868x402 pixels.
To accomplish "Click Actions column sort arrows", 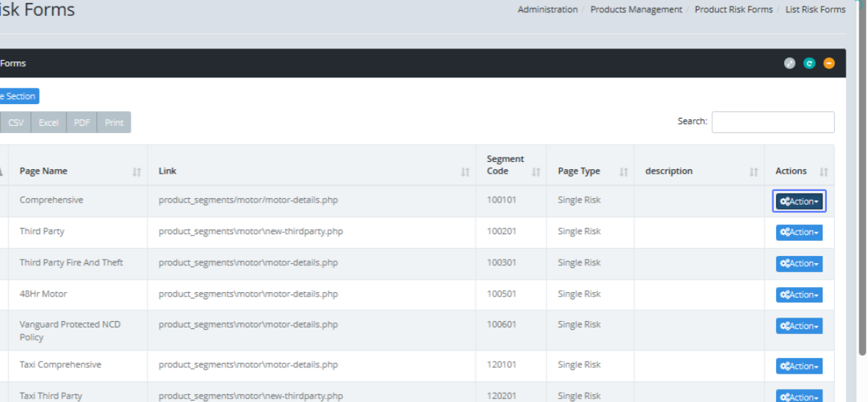I will [x=823, y=172].
